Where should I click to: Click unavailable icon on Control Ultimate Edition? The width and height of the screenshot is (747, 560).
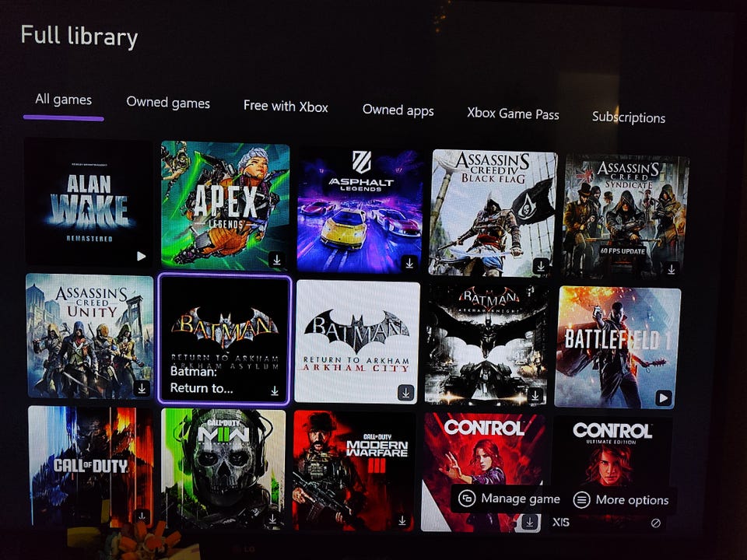pos(656,523)
